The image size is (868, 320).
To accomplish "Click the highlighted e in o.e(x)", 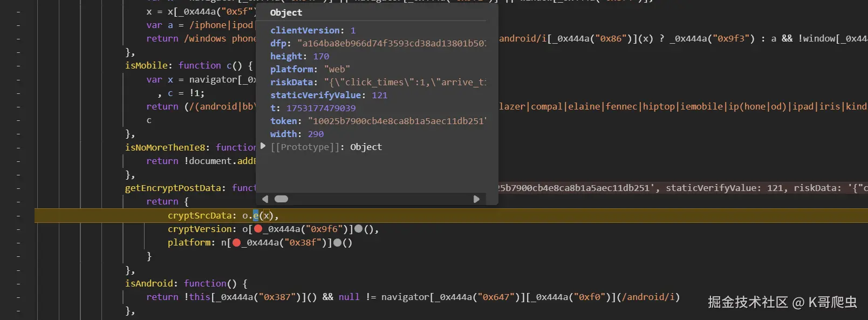I will pos(256,215).
